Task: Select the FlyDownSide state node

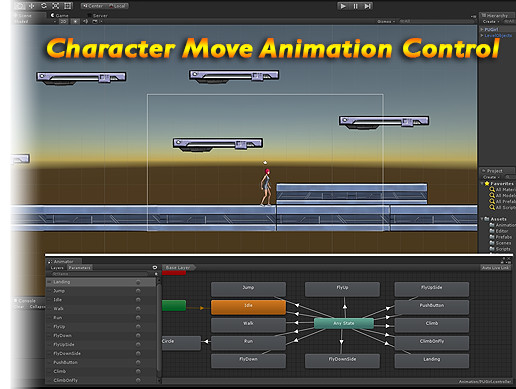Action: pos(342,361)
